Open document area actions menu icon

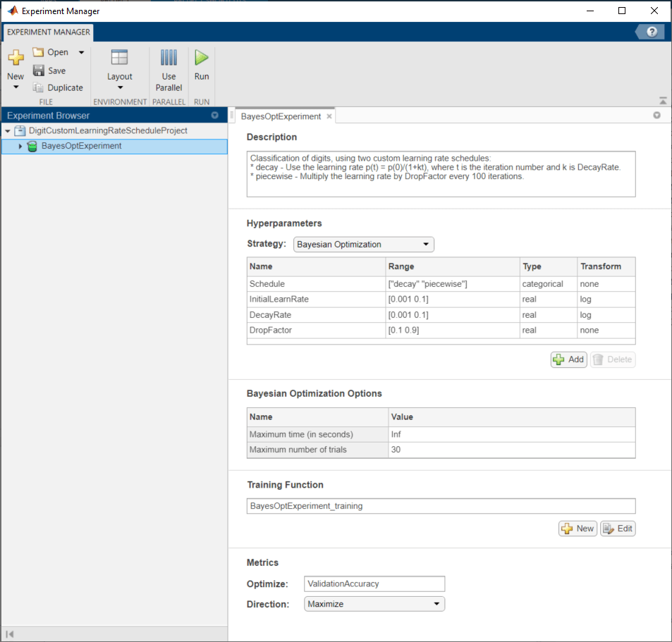point(656,115)
